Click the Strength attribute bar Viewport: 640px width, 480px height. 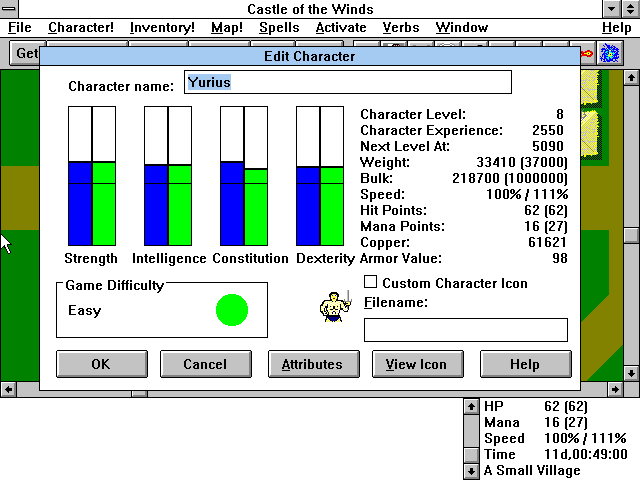click(x=92, y=176)
